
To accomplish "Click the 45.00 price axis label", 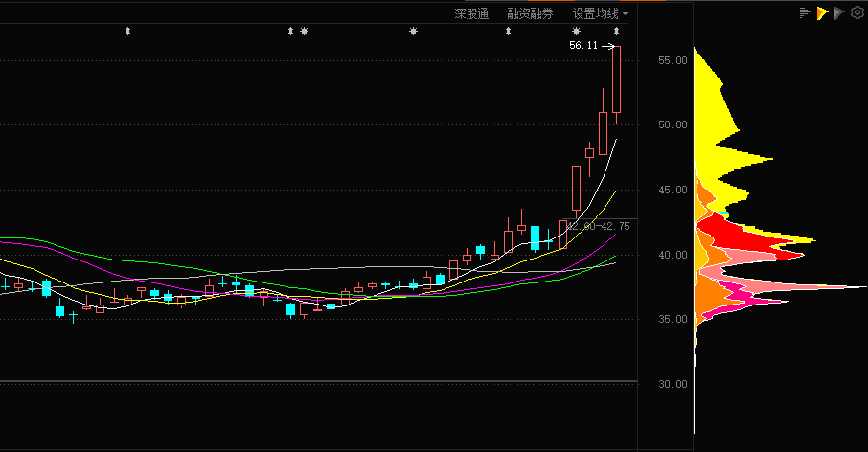I will pyautogui.click(x=673, y=190).
